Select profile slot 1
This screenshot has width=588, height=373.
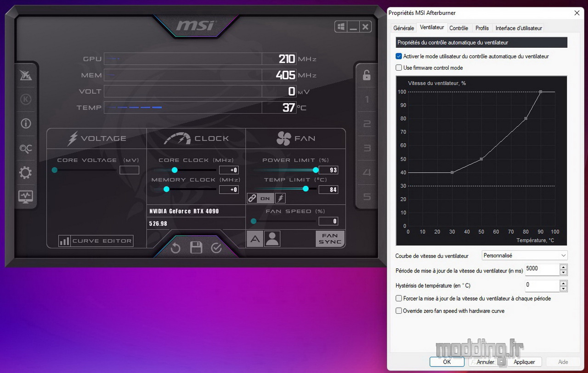[367, 100]
